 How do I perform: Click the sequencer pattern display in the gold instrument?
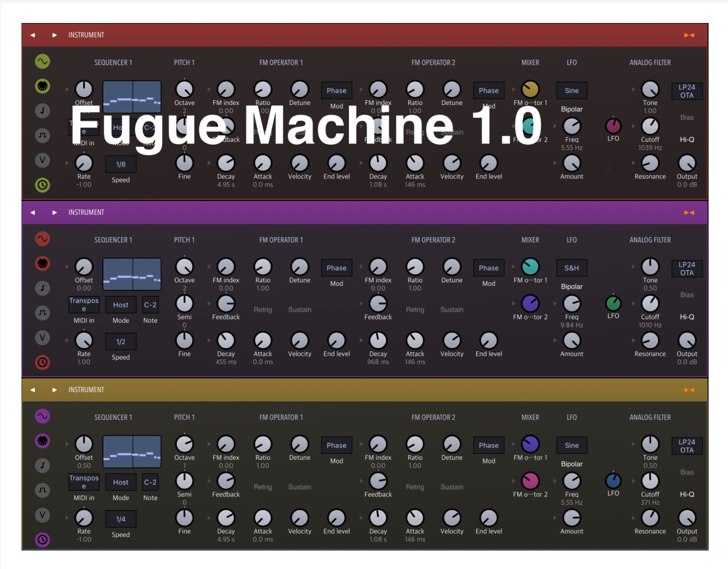pyautogui.click(x=132, y=452)
